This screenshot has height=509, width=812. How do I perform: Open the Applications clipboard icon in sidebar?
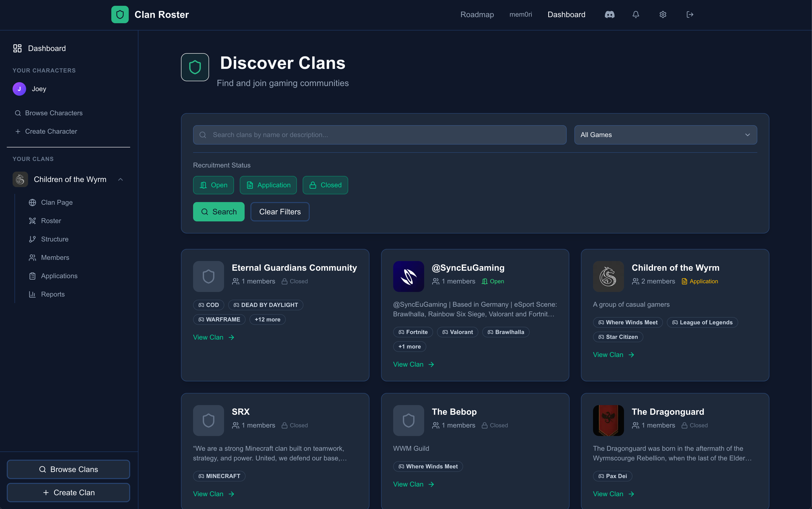(32, 276)
